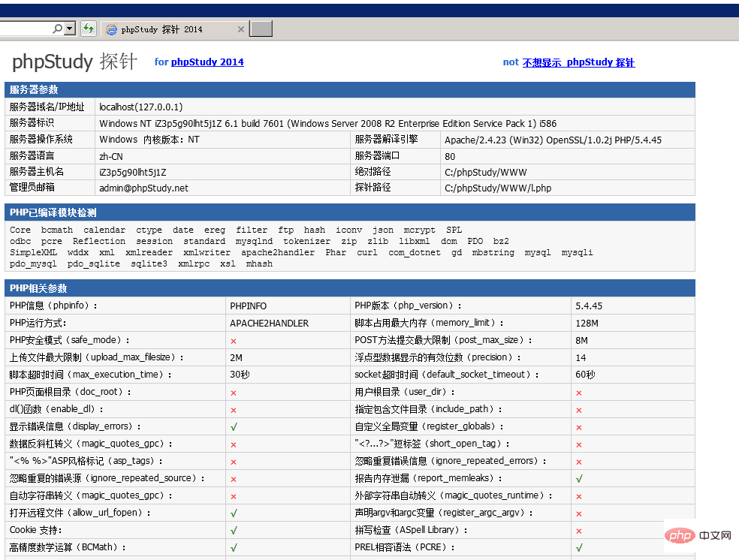Click the checkmark next to BCMath row

click(x=233, y=547)
